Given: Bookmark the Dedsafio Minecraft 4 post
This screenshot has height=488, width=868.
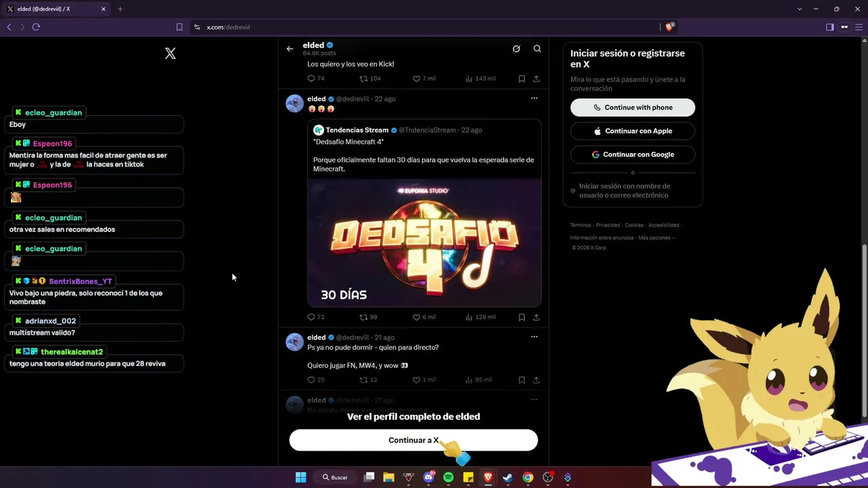Looking at the screenshot, I should (x=521, y=317).
